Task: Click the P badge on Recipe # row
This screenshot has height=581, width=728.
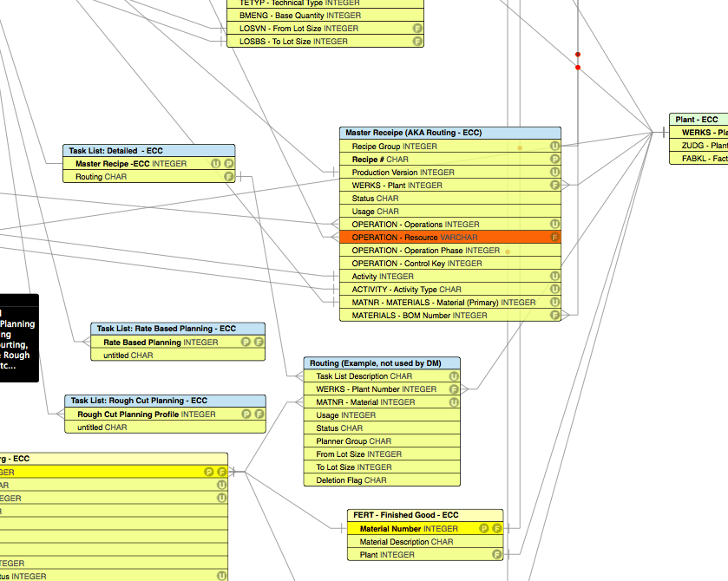Action: pyautogui.click(x=554, y=159)
